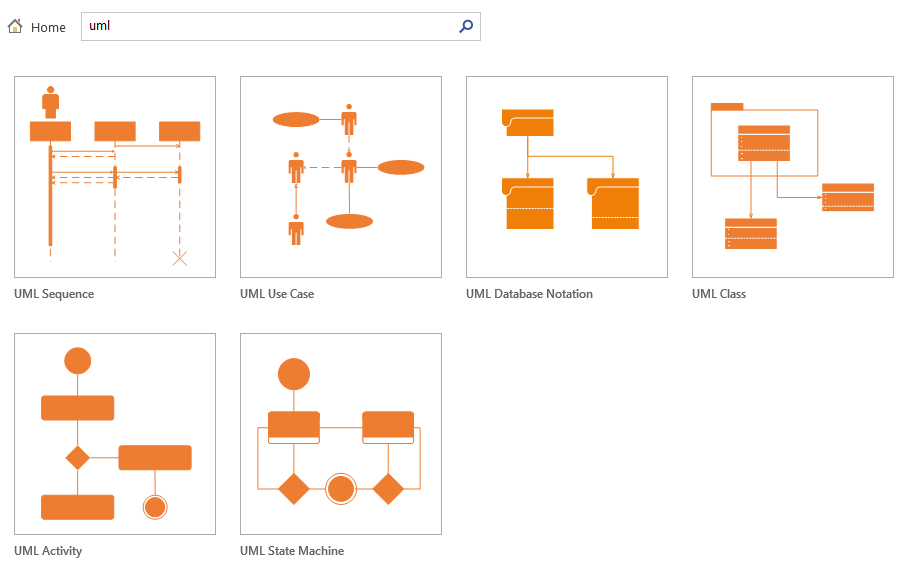Open the UML Activity template thumbnail
Screen dimensions: 902x565
coord(115,434)
